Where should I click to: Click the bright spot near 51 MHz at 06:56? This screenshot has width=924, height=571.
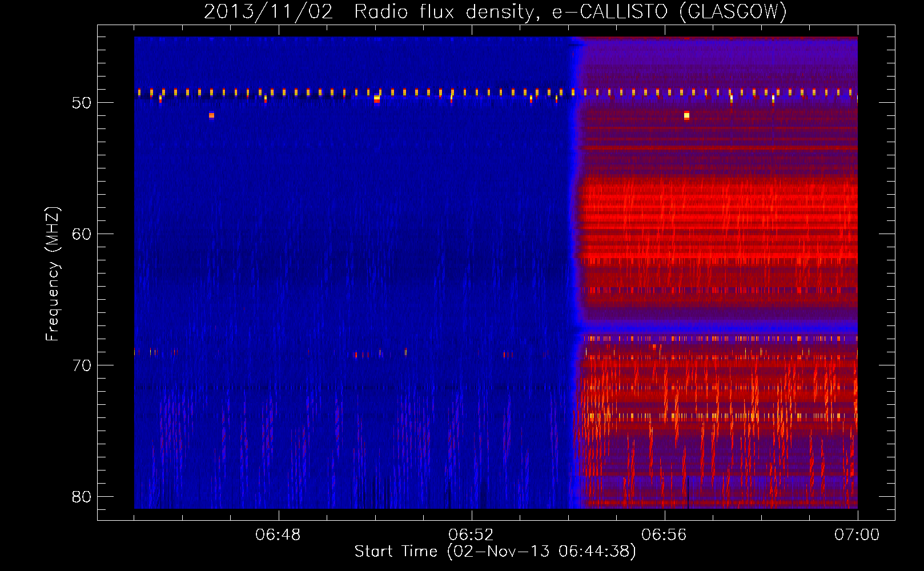click(686, 115)
